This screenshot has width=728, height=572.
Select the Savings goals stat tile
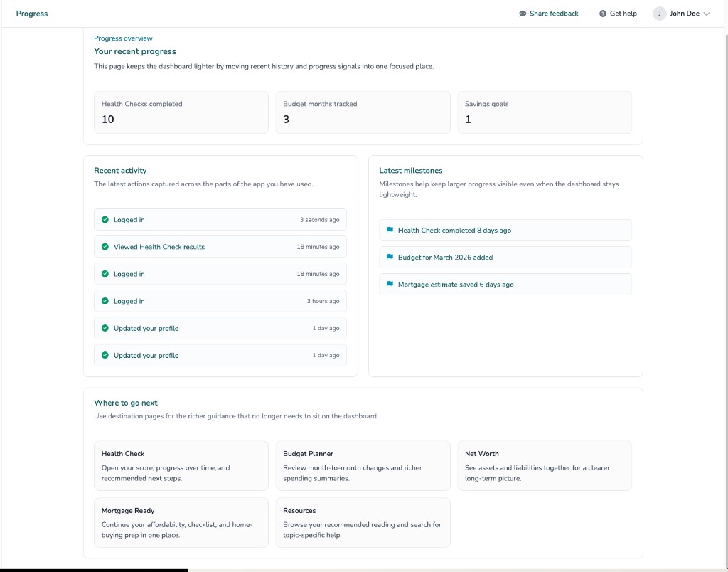[x=544, y=112]
